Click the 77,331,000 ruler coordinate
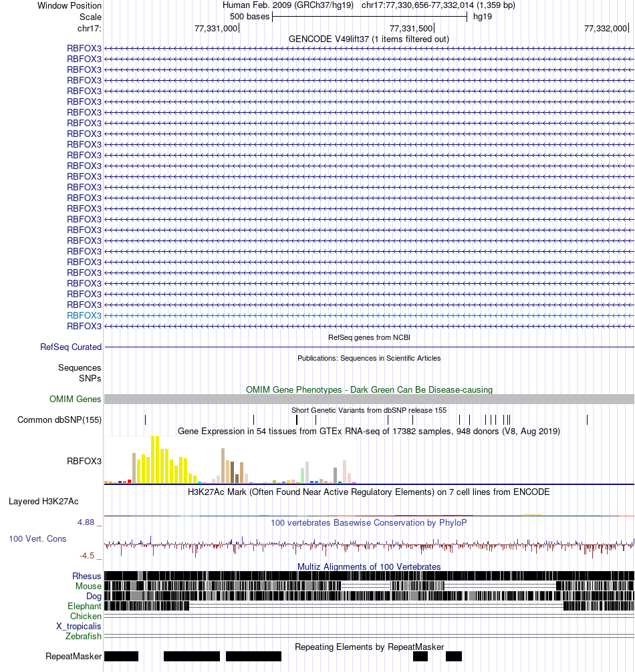The height and width of the screenshot is (672, 635). point(216,28)
